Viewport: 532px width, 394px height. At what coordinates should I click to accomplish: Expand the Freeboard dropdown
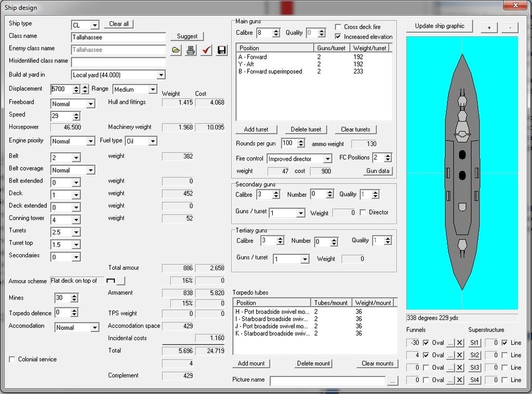click(x=90, y=104)
